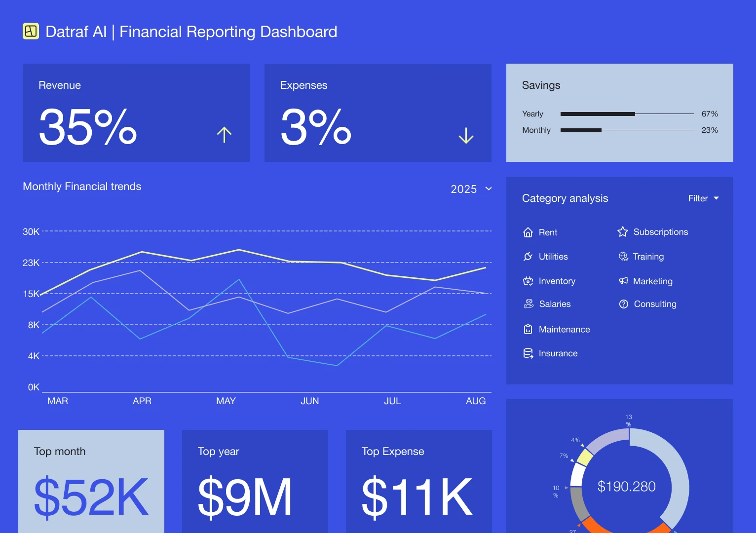Click the AUG axis label
Image resolution: width=756 pixels, height=533 pixels.
476,401
